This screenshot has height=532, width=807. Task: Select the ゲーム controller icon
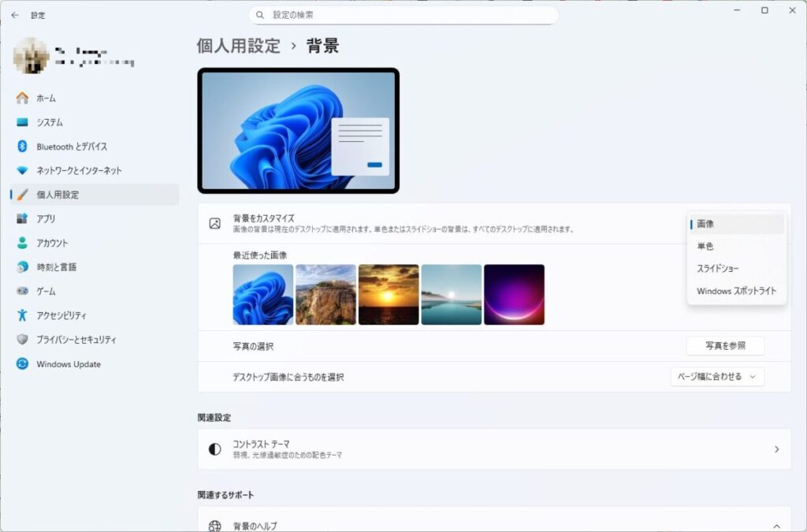tap(22, 291)
